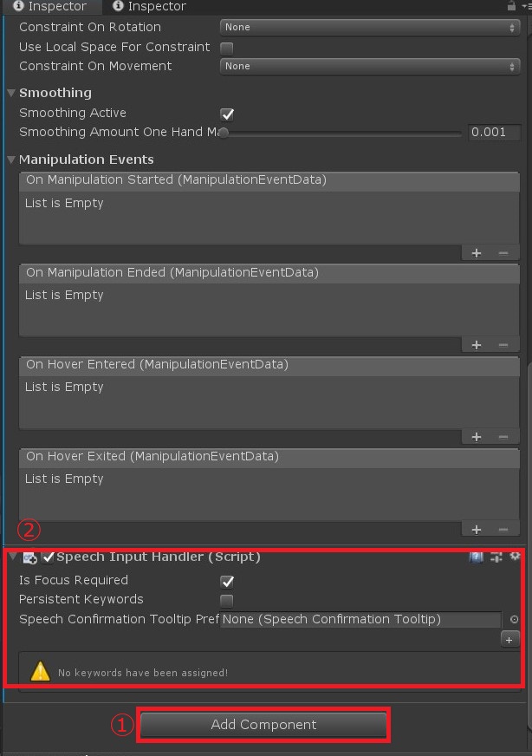Image resolution: width=532 pixels, height=756 pixels.
Task: Disable Speech Input Handler component checkbox
Action: tap(48, 557)
